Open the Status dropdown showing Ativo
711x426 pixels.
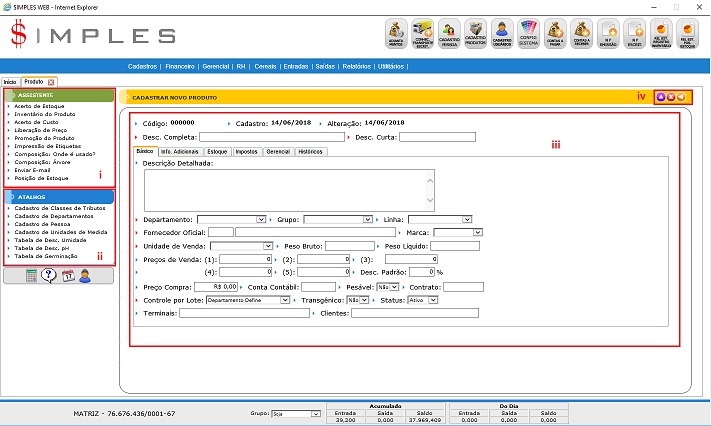click(434, 299)
